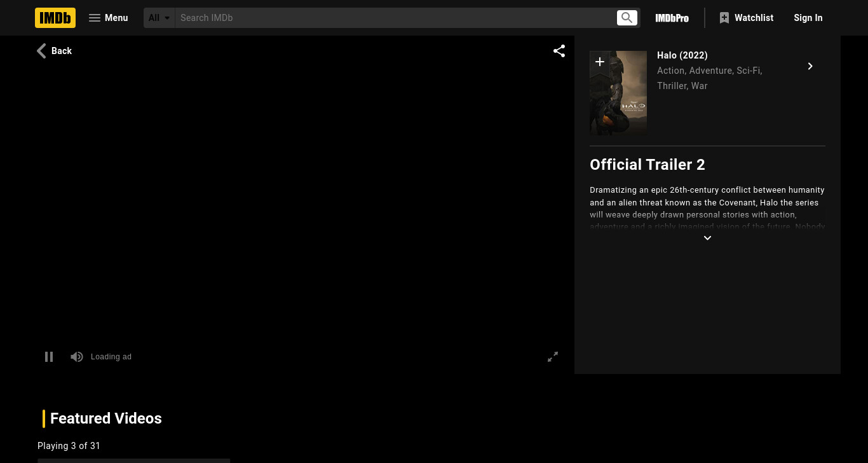
Task: Submit search with the magnifier icon
Action: coord(627,18)
